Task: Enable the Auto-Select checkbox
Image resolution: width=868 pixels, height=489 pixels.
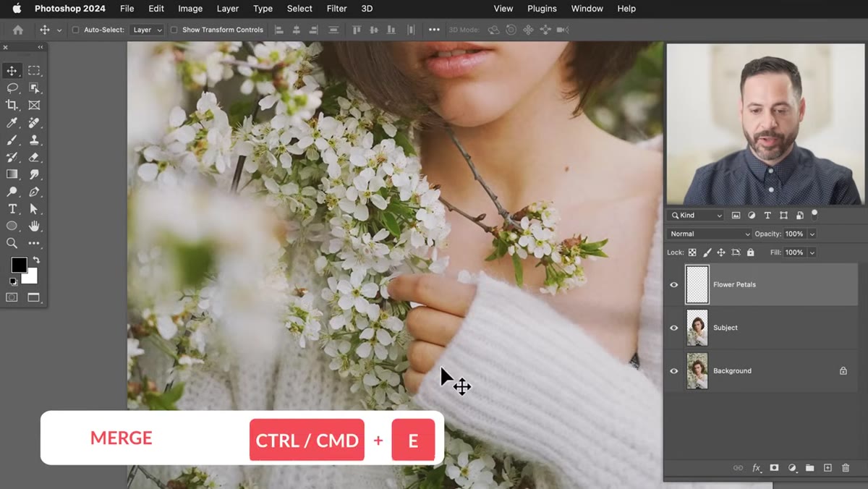Action: pyautogui.click(x=75, y=30)
